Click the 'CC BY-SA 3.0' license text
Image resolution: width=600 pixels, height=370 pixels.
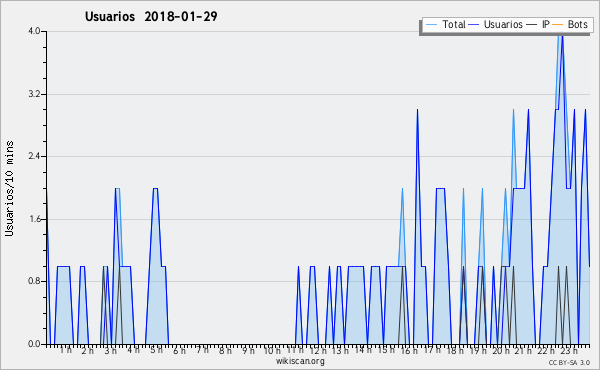(569, 362)
